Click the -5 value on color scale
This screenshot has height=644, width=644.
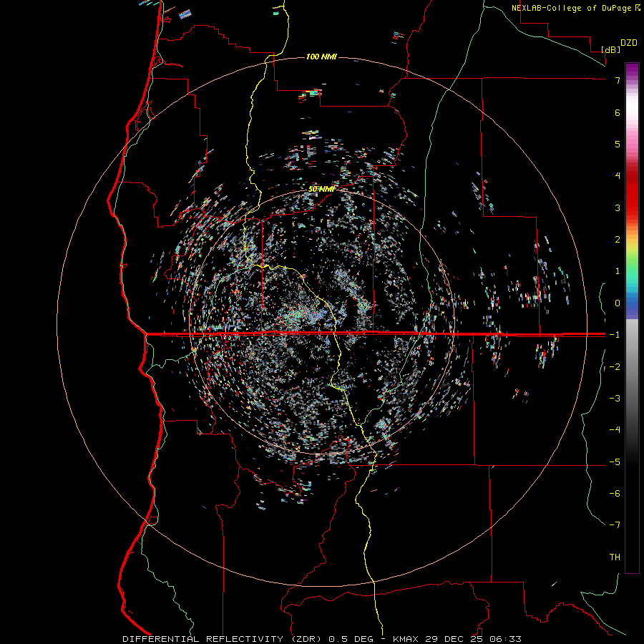(615, 462)
